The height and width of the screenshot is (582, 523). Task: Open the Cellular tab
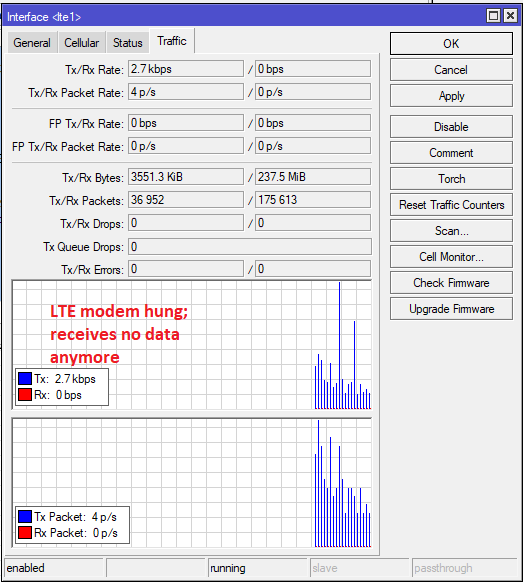(x=82, y=43)
